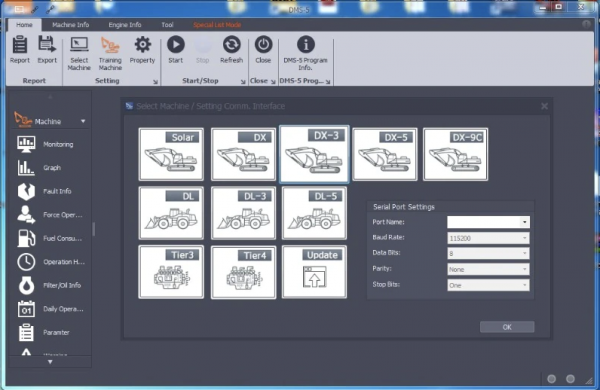Select the DL wheel loader tile
The image size is (600, 390).
point(171,213)
